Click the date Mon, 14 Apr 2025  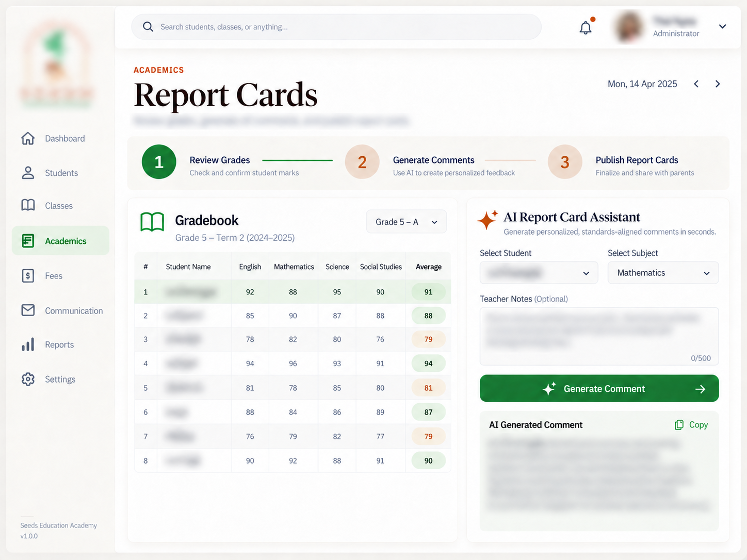642,84
